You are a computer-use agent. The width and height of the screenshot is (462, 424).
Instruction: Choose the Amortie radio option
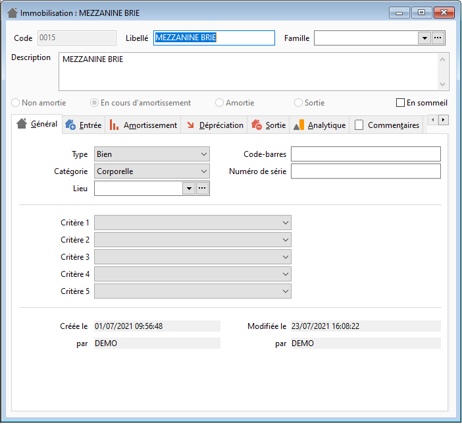click(219, 103)
